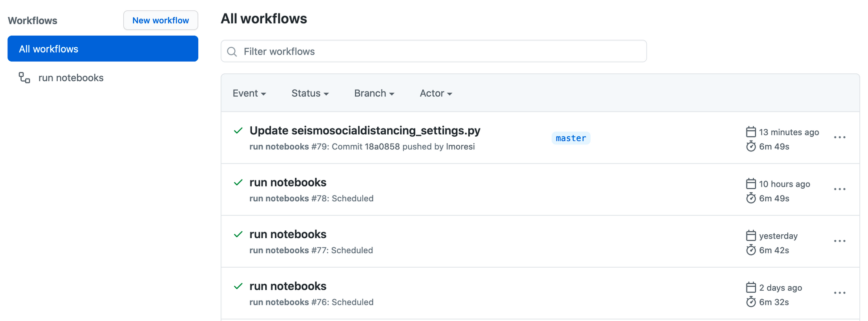
Task: Open three-dots menu for run #77
Action: (x=839, y=241)
